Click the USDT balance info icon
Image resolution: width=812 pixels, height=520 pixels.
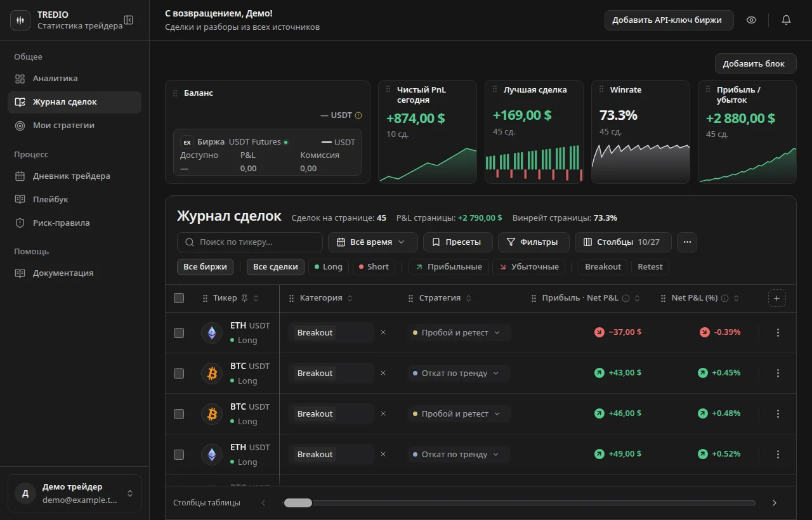click(358, 115)
